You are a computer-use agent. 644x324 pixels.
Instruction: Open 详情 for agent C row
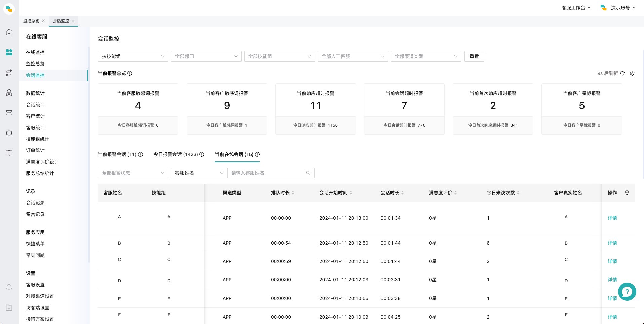[x=612, y=261]
